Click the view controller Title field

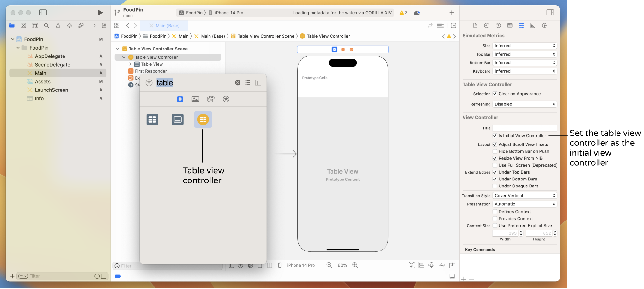click(x=525, y=128)
